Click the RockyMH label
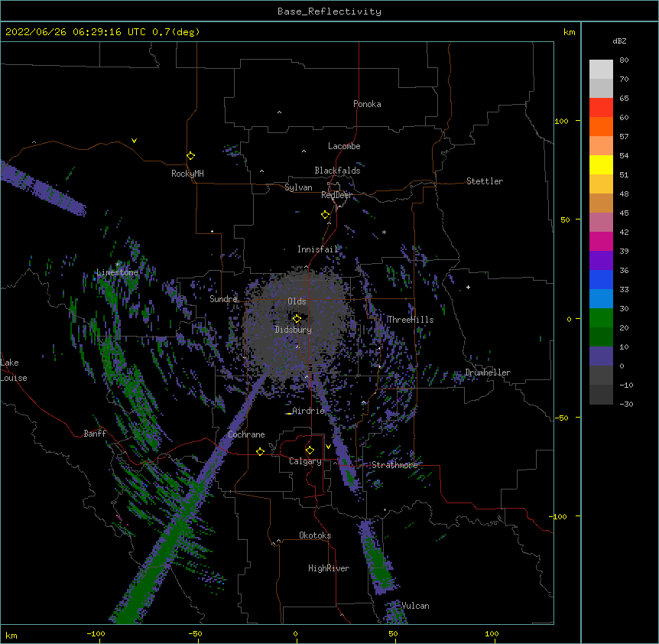The image size is (659, 644). click(x=187, y=174)
